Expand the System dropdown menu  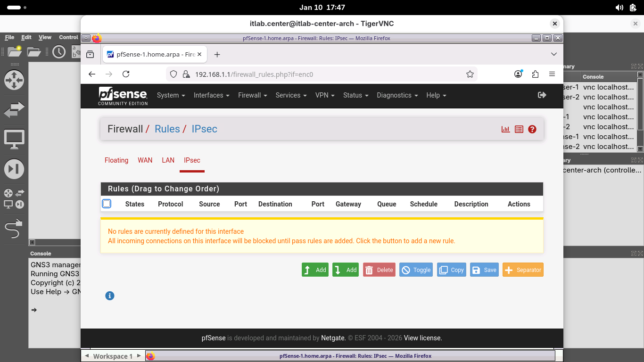[x=171, y=95]
